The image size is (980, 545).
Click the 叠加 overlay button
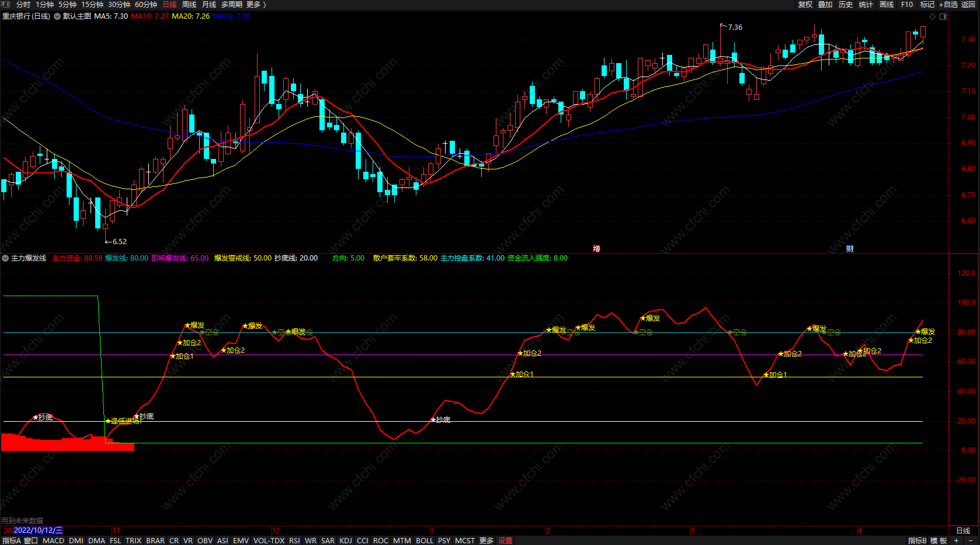point(825,4)
